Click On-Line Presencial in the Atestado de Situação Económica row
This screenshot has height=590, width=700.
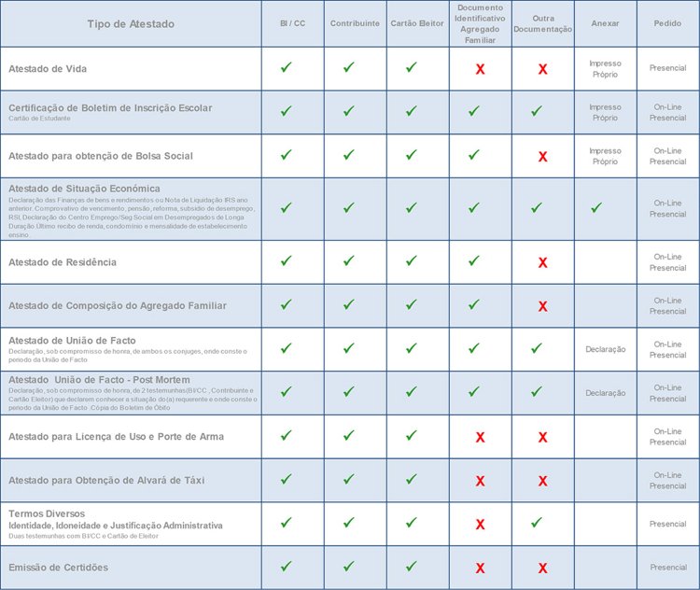pyautogui.click(x=667, y=208)
